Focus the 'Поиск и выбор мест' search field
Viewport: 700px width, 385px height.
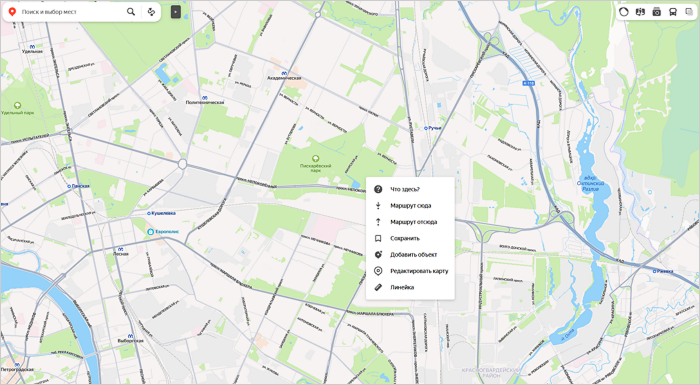pyautogui.click(x=71, y=12)
